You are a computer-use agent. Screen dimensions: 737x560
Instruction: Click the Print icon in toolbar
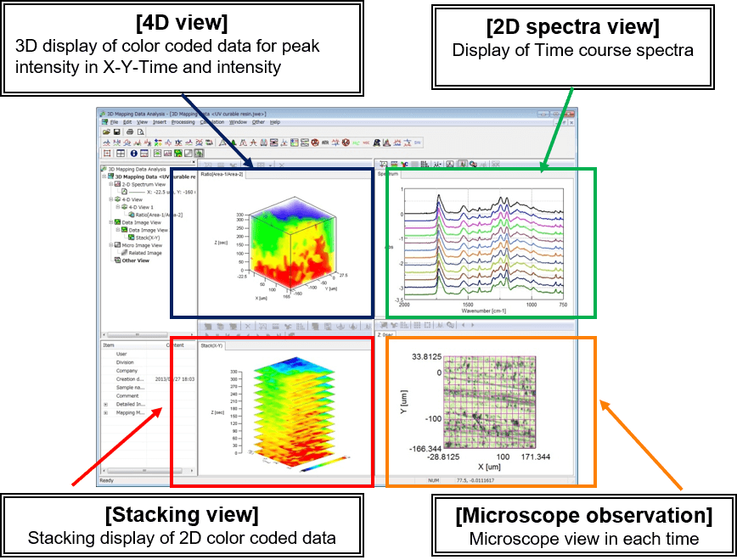click(x=130, y=132)
